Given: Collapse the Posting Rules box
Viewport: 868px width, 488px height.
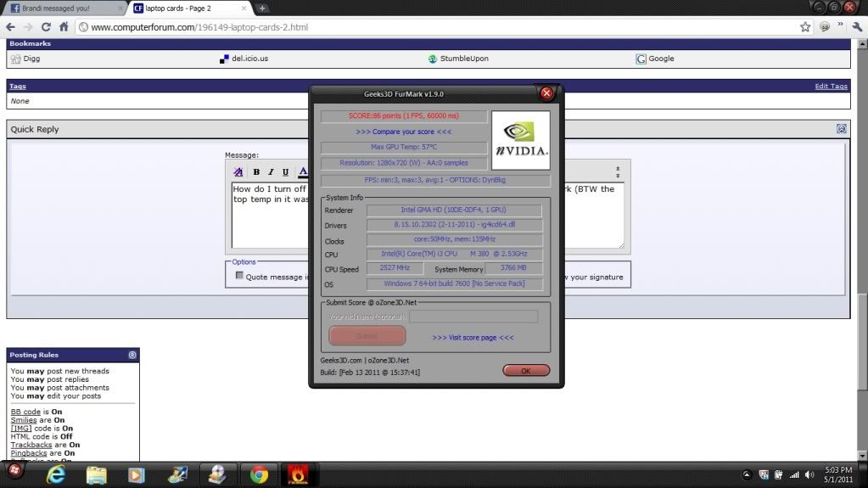Looking at the screenshot, I should 132,355.
